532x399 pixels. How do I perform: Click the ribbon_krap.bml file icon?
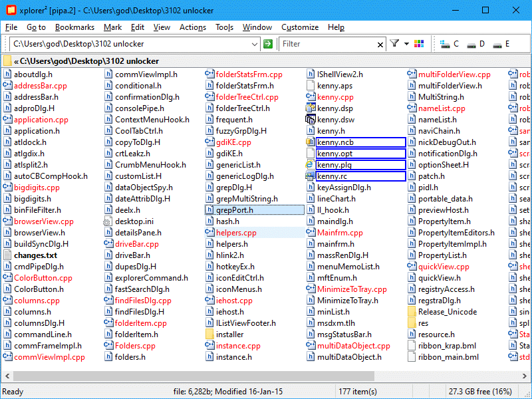point(412,346)
